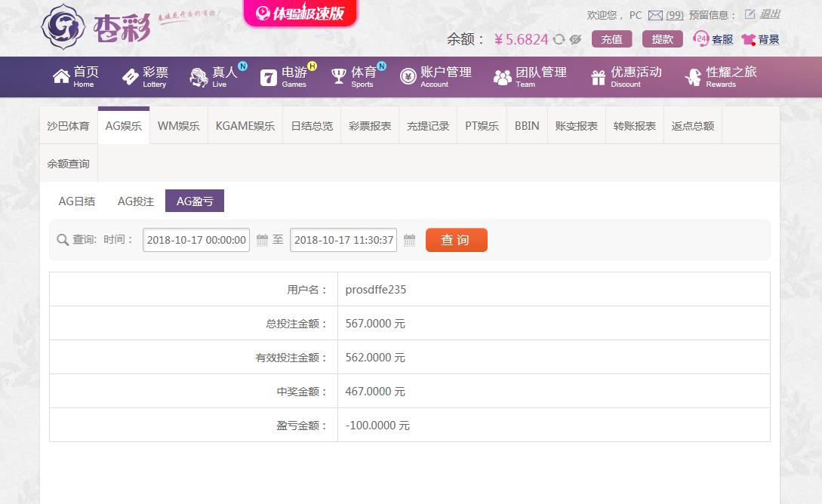822x504 pixels.
Task: Click the 提款 withdraw button
Action: tap(662, 39)
